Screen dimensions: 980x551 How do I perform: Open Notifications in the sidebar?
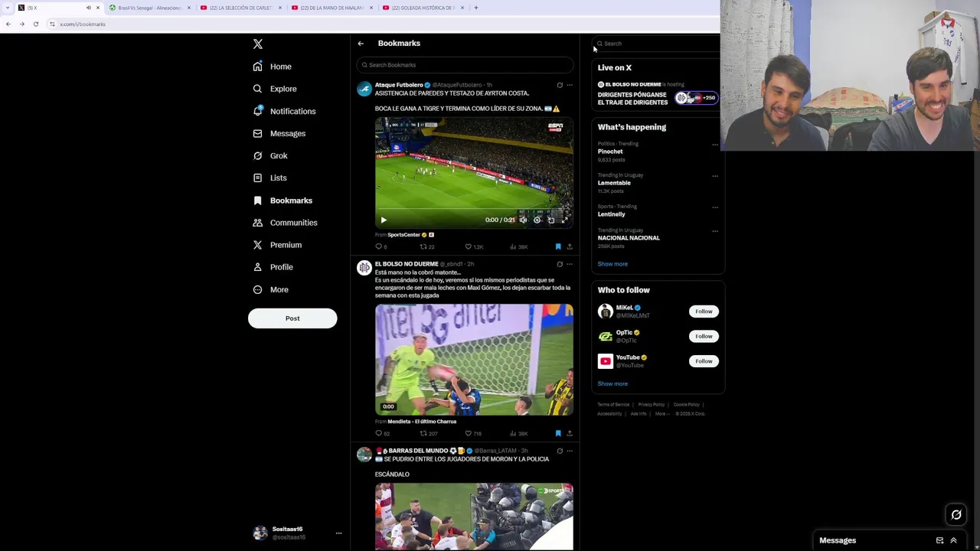pos(284,111)
